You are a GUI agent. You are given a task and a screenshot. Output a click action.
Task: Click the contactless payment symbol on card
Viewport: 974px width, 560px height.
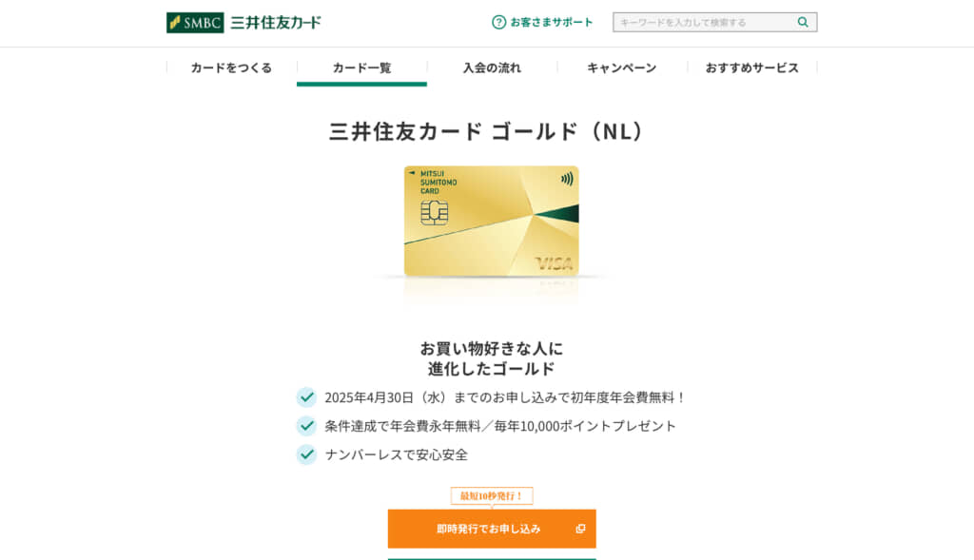point(567,180)
